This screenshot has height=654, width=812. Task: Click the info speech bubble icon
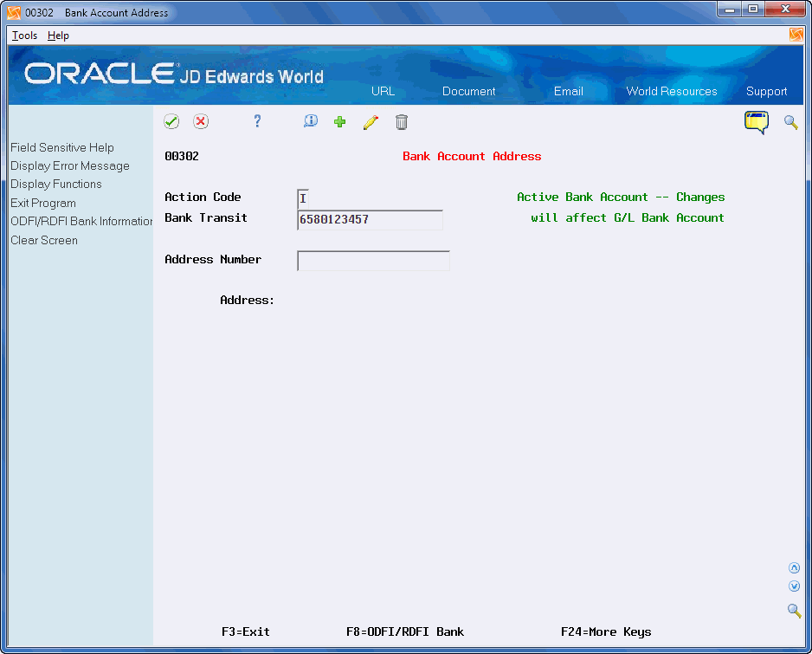[310, 121]
